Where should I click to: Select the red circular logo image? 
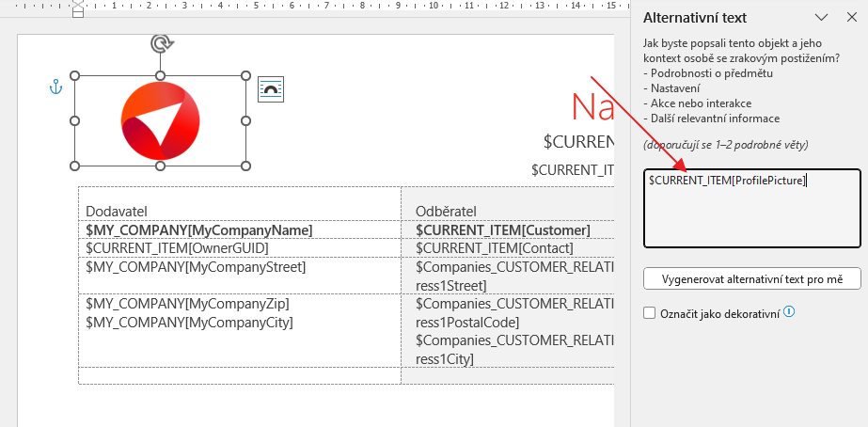point(161,120)
